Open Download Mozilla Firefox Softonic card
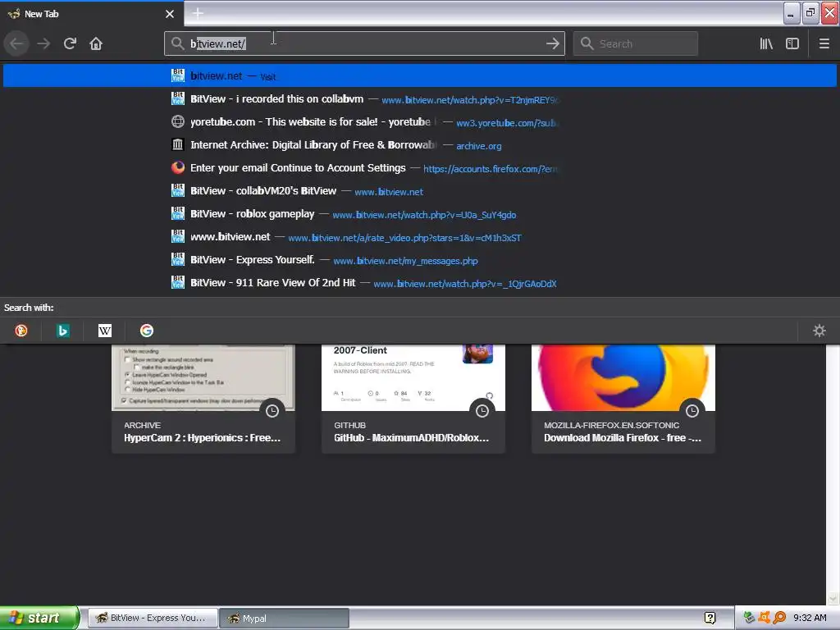Image resolution: width=840 pixels, height=630 pixels. point(623,399)
